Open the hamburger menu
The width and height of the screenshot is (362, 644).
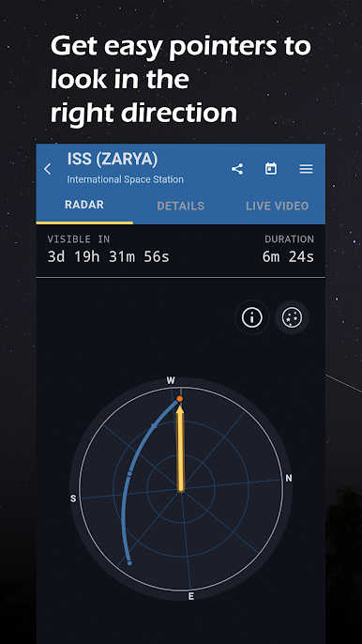[x=306, y=169]
